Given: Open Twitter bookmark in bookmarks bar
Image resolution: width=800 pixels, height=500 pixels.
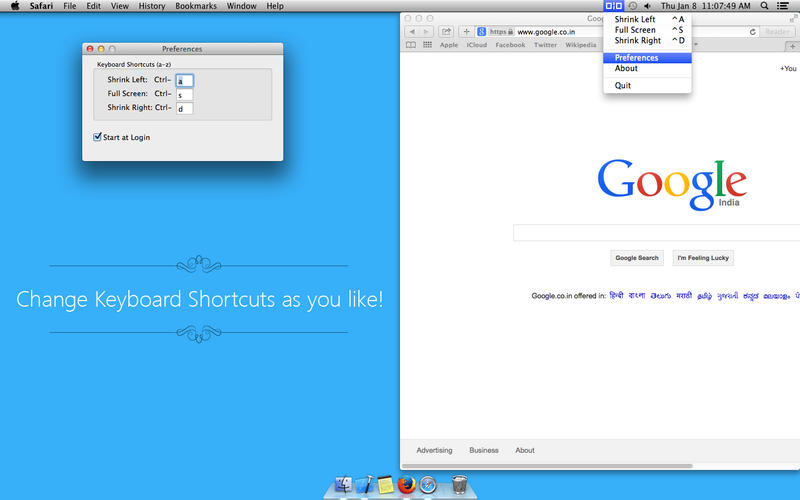Looking at the screenshot, I should 545,45.
